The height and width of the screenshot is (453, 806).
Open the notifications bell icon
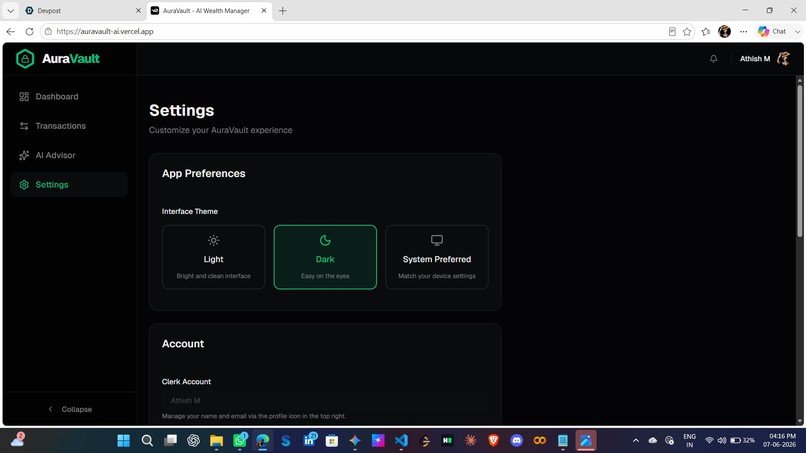[x=713, y=59]
